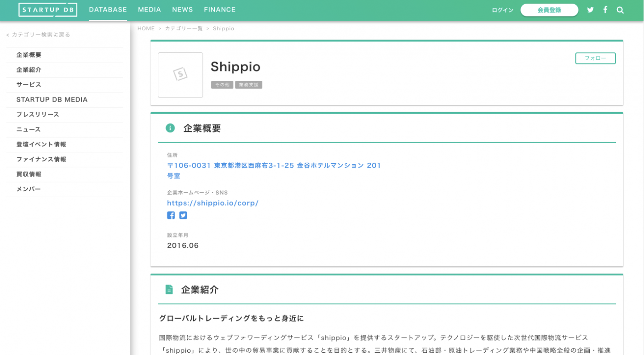Screen dimensions: 644x355
Task: Click the Shippio company name heading
Action: (236, 67)
